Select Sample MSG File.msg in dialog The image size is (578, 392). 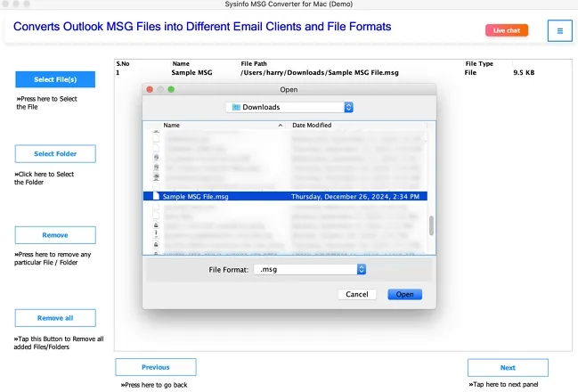(285, 196)
